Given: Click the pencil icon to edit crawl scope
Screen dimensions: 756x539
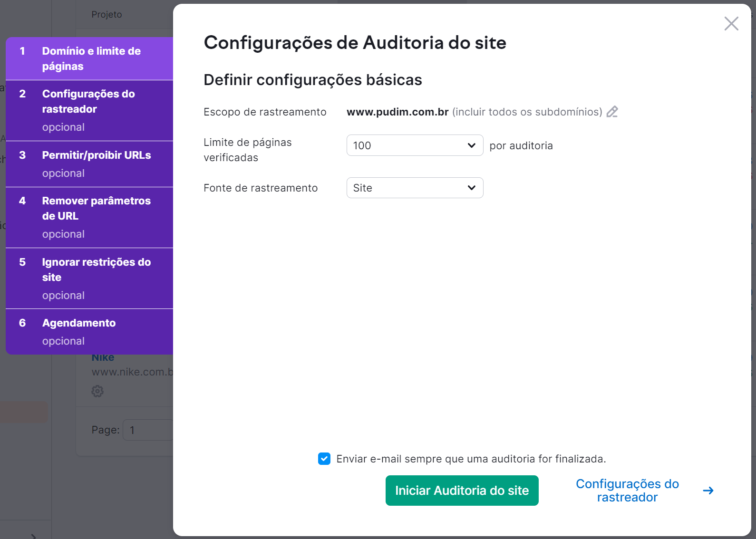Looking at the screenshot, I should click(x=612, y=112).
